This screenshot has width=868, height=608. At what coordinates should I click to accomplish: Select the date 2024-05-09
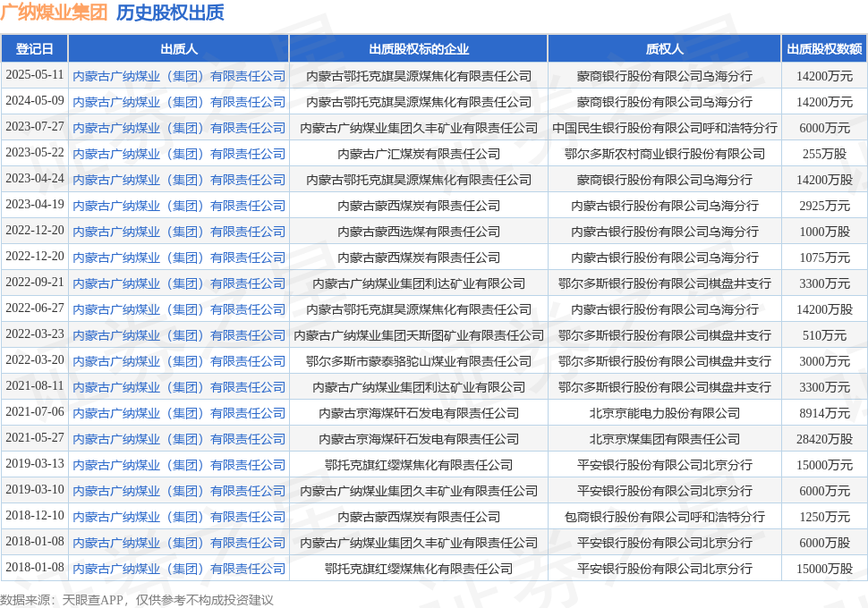point(34,101)
